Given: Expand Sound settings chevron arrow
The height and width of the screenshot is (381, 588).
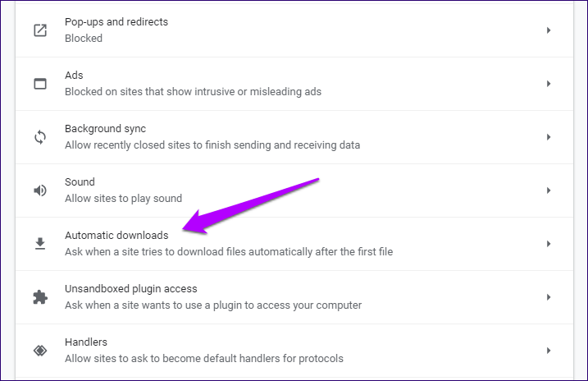Looking at the screenshot, I should 549,190.
